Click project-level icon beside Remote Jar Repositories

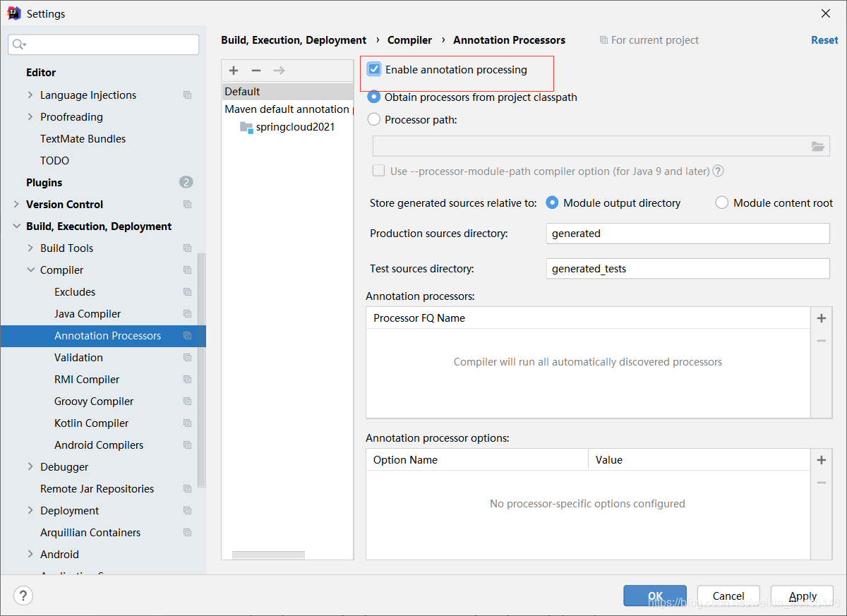(187, 489)
